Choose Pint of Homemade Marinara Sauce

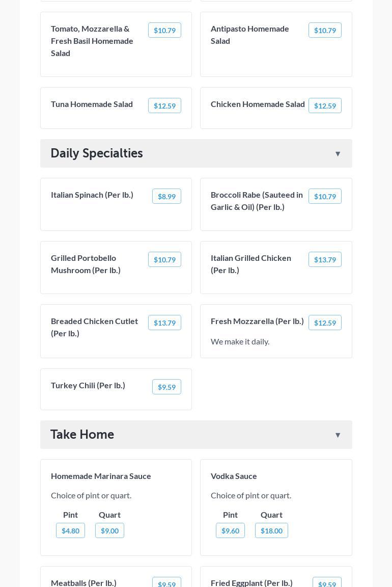point(70,531)
